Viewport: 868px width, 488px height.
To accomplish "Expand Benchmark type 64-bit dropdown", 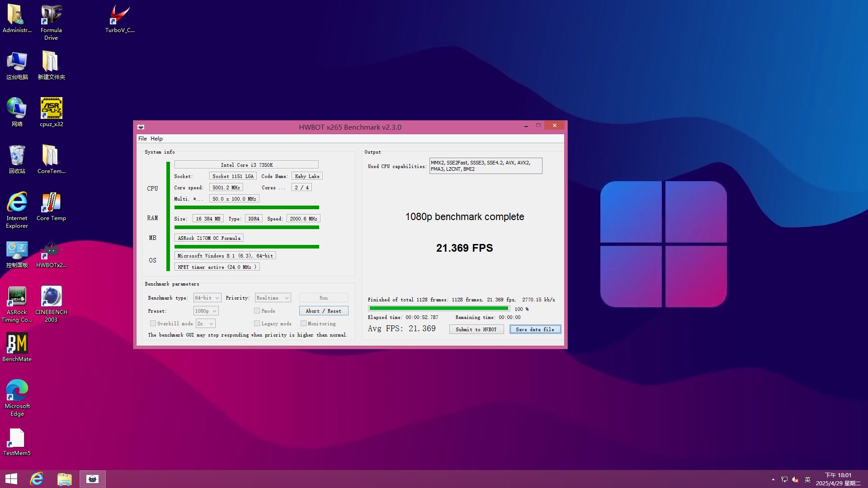I will 207,298.
